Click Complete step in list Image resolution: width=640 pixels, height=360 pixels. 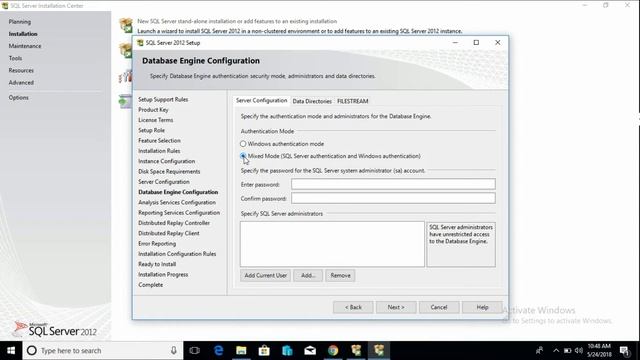click(x=150, y=285)
